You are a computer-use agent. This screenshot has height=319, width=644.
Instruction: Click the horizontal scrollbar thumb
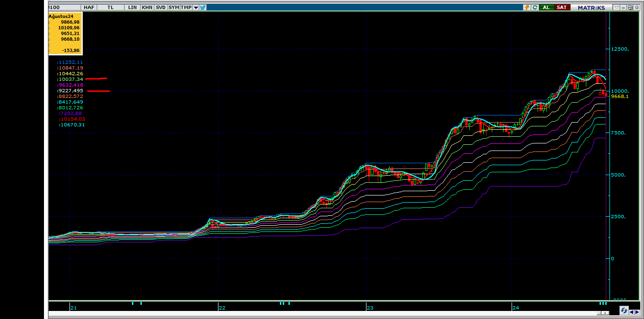[x=599, y=313]
